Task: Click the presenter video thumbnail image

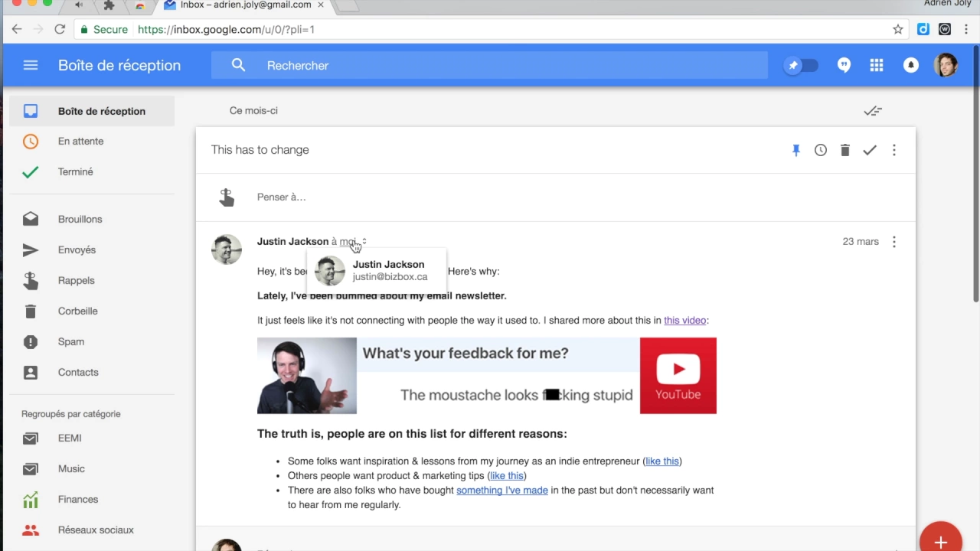Action: [x=307, y=376]
